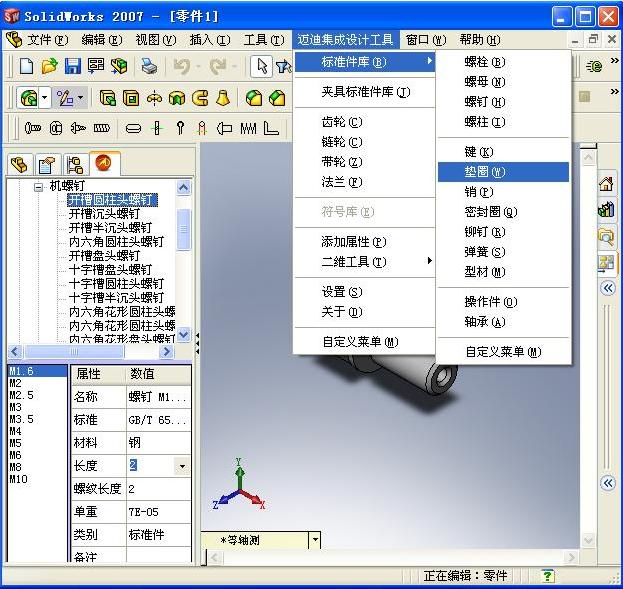Select the Extruded Boss/Base feature icon
This screenshot has height=589, width=623.
pyautogui.click(x=108, y=98)
